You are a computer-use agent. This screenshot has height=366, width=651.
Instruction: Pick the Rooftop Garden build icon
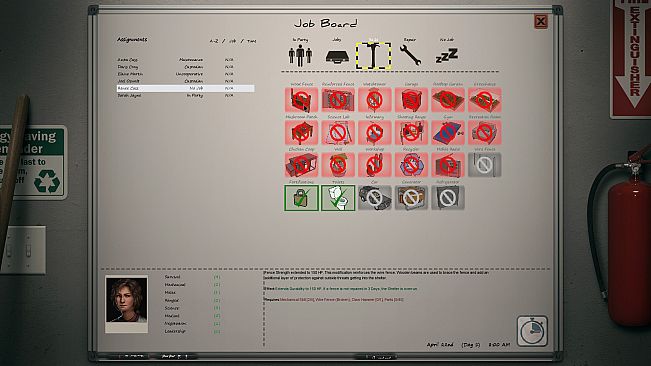(x=448, y=100)
